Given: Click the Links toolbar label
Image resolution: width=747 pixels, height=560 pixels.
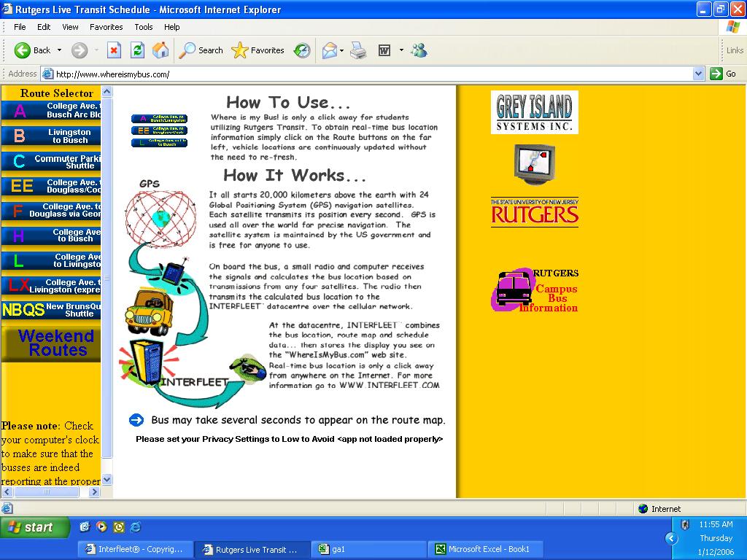Looking at the screenshot, I should tap(735, 50).
